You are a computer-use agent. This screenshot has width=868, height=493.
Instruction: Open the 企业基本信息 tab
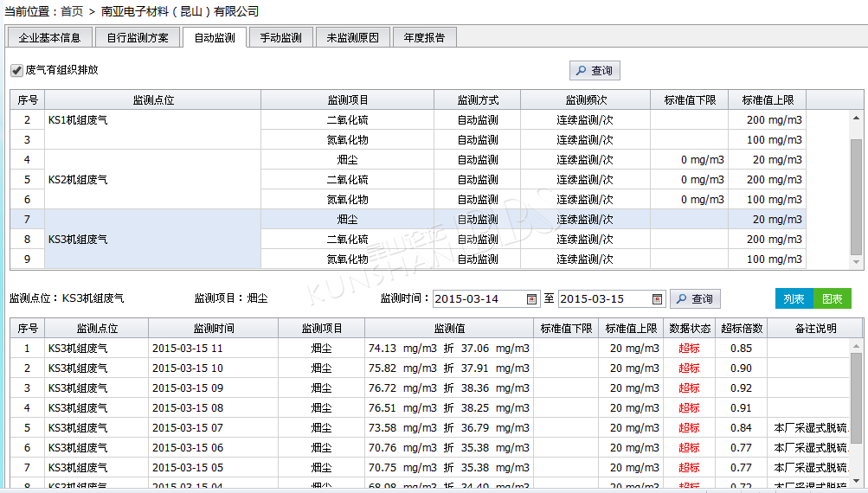click(x=49, y=38)
